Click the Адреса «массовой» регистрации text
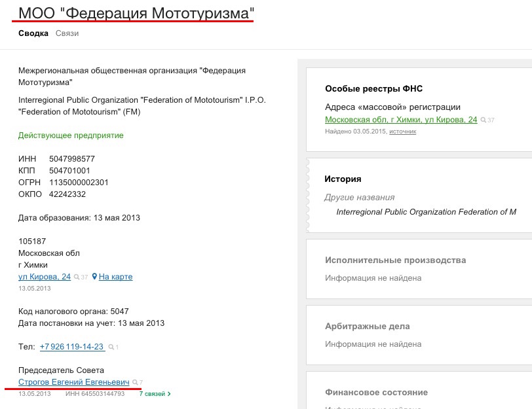The height and width of the screenshot is (409, 532). (392, 107)
